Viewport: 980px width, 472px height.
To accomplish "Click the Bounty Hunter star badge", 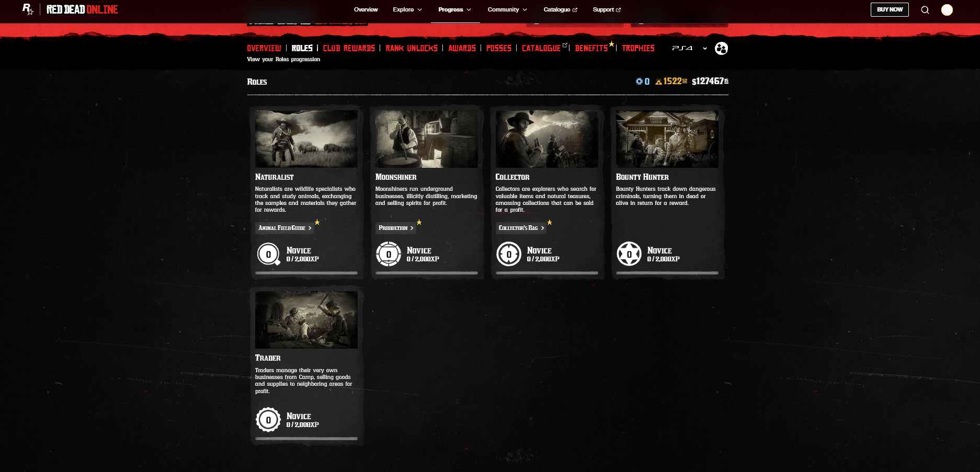I will (x=629, y=255).
